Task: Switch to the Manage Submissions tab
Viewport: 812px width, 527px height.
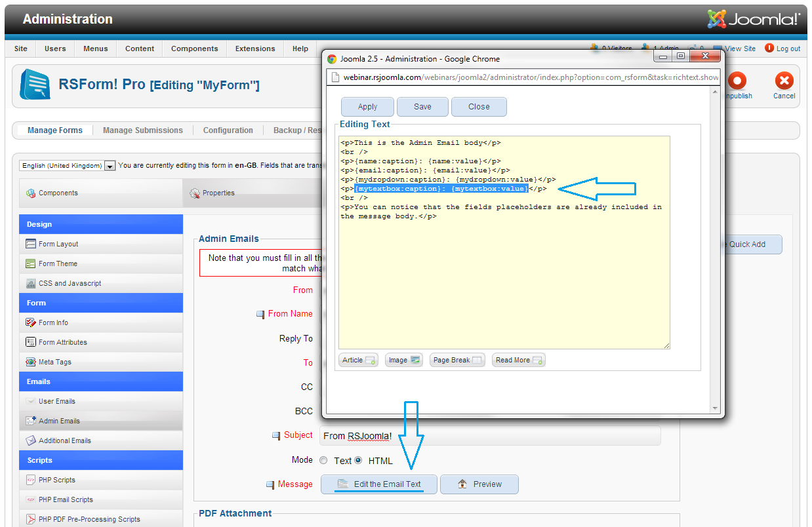Action: tap(143, 130)
